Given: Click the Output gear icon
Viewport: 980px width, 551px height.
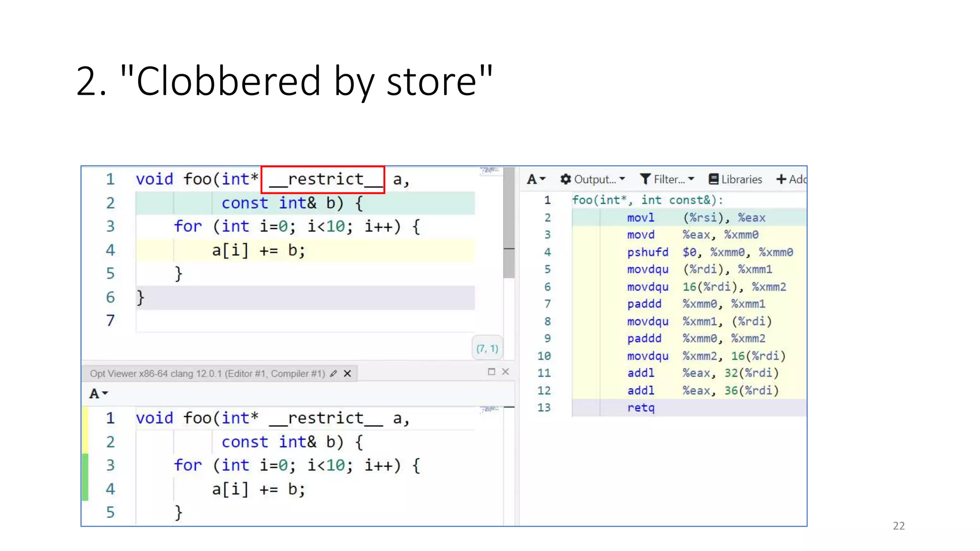Looking at the screenshot, I should 566,179.
